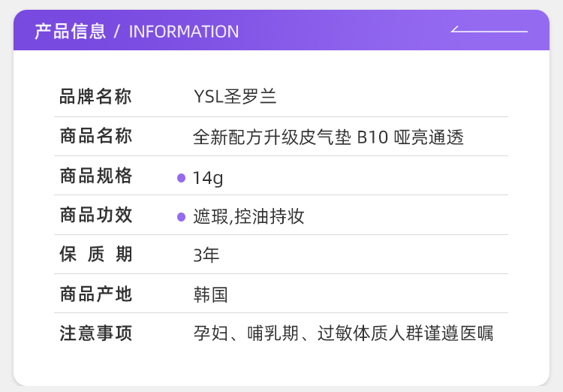The image size is (563, 392).
Task: Click the 品牌名称 label
Action: click(x=96, y=97)
